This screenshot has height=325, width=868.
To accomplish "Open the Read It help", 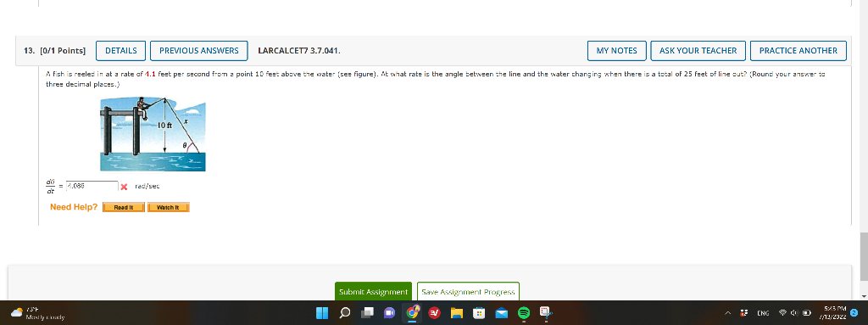I will (124, 207).
